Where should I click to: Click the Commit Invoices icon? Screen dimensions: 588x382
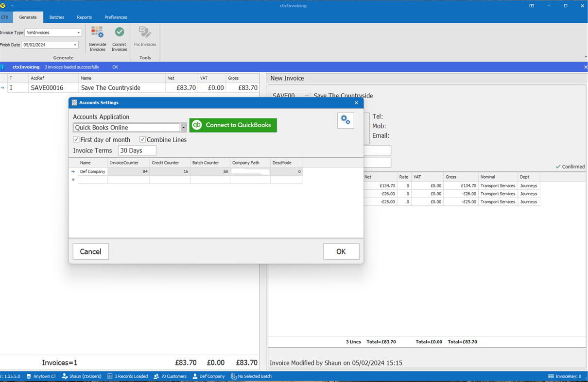(119, 39)
